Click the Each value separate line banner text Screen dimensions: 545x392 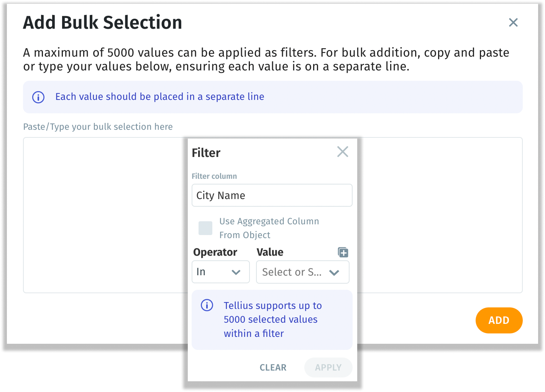tap(159, 97)
